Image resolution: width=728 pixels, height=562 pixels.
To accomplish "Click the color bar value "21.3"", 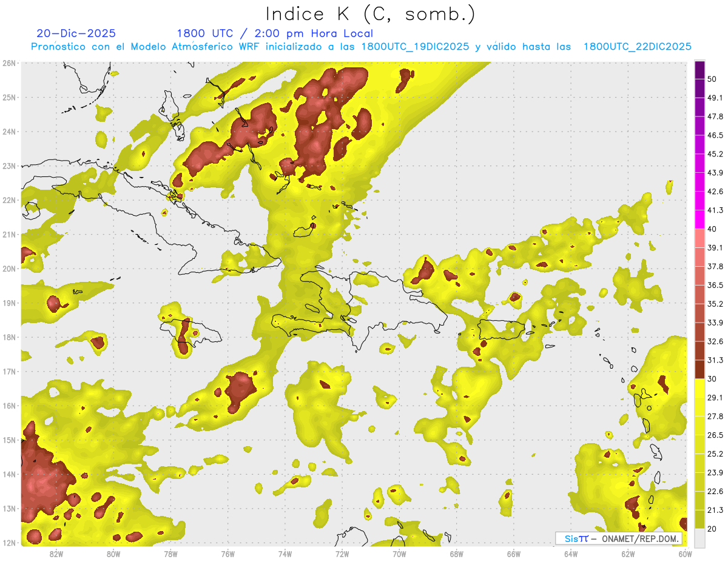I will point(715,510).
